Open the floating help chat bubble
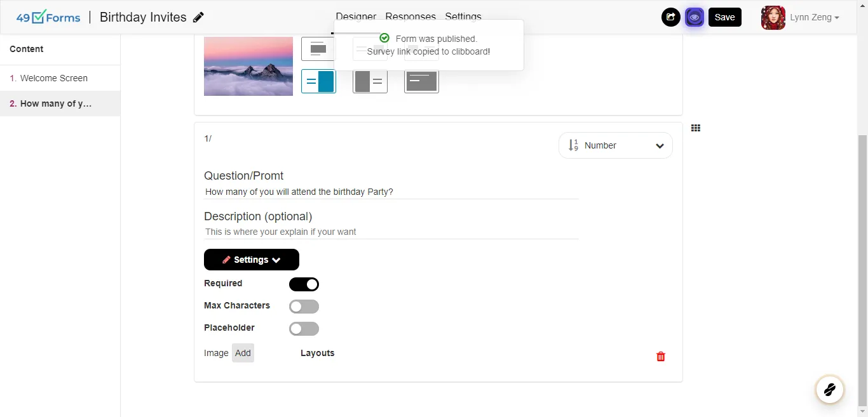 coord(829,389)
